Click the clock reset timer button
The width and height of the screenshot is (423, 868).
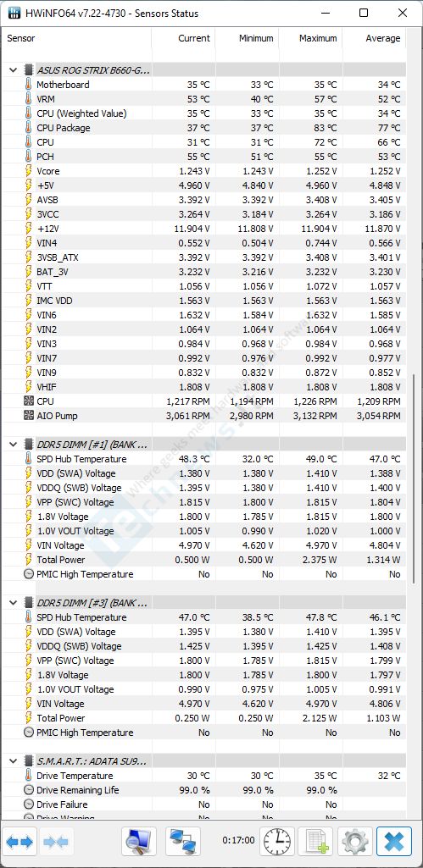[x=279, y=842]
